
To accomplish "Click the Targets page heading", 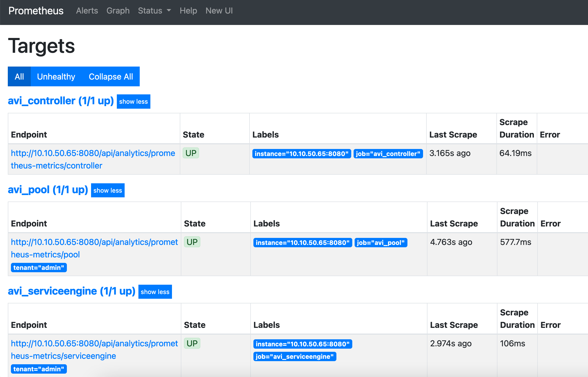I will click(x=42, y=46).
